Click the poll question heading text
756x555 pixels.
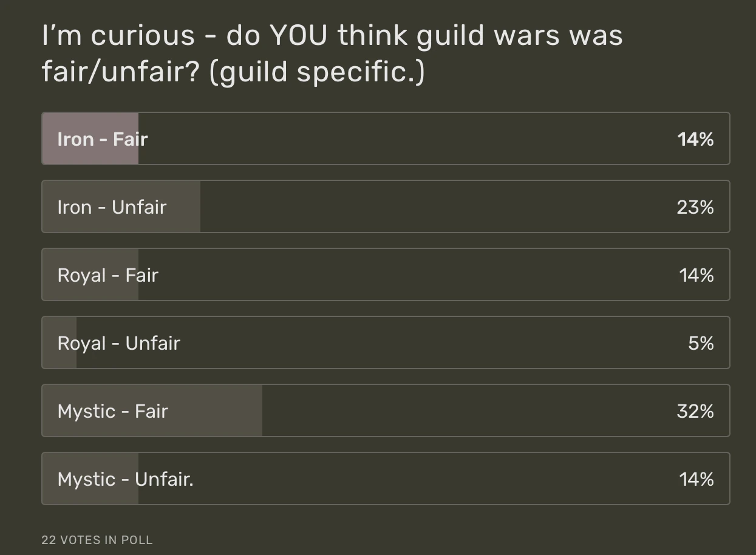coord(332,53)
